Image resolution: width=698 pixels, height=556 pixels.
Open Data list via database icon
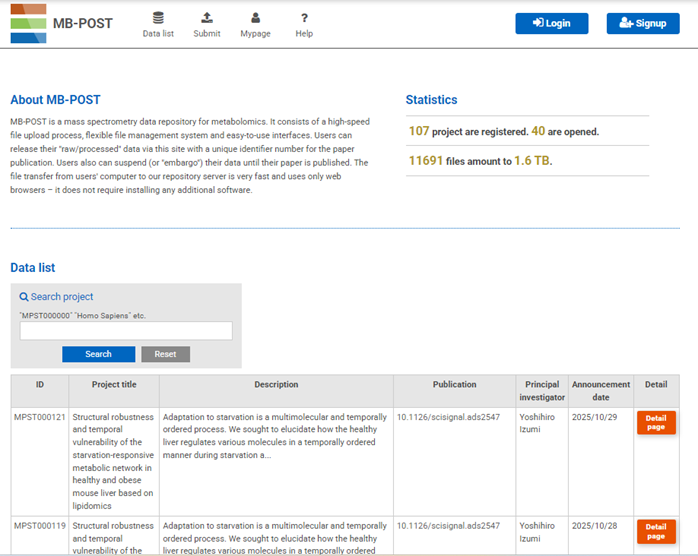pos(158,18)
